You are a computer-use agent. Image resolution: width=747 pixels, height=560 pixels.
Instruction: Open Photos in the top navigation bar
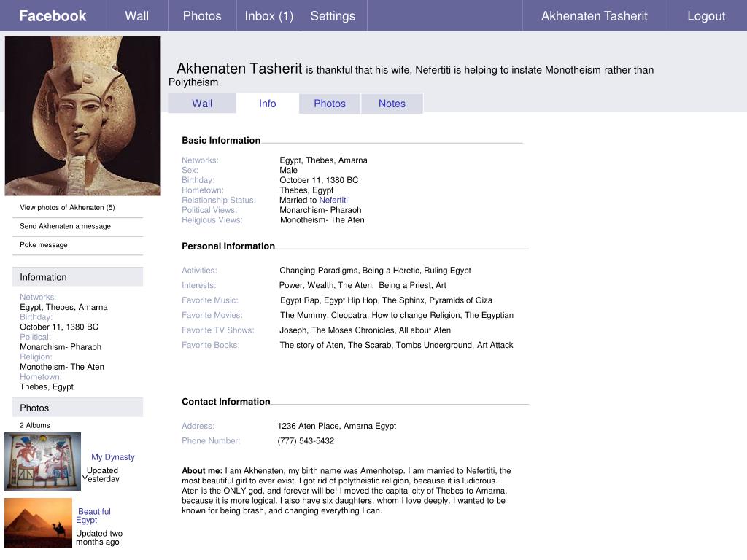[202, 16]
